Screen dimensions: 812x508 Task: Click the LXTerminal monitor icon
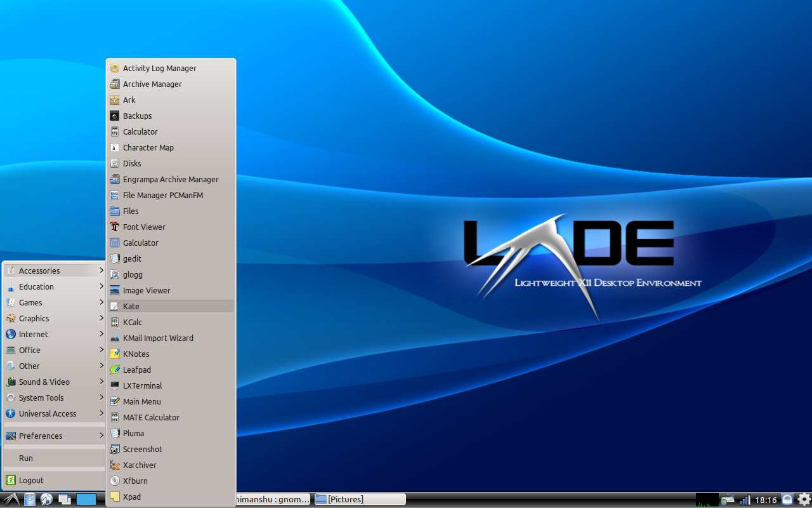(x=114, y=385)
